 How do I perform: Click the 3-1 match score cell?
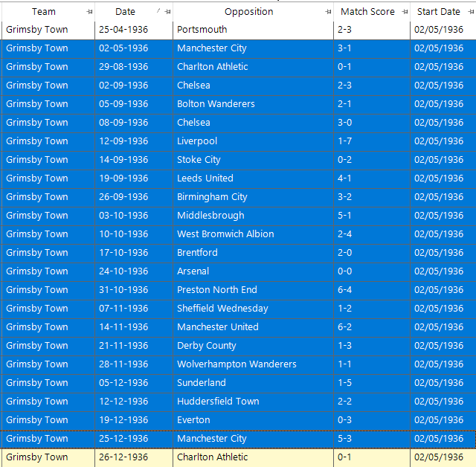(x=372, y=48)
